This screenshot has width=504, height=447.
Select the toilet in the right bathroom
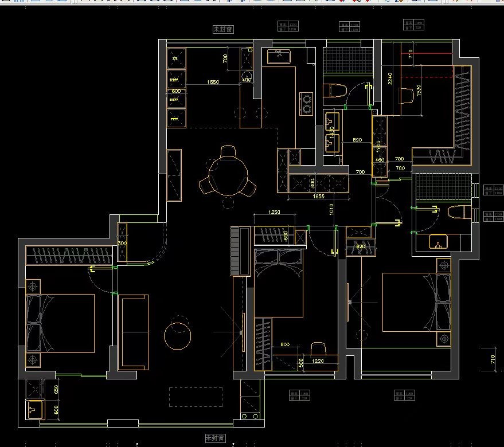click(x=458, y=211)
